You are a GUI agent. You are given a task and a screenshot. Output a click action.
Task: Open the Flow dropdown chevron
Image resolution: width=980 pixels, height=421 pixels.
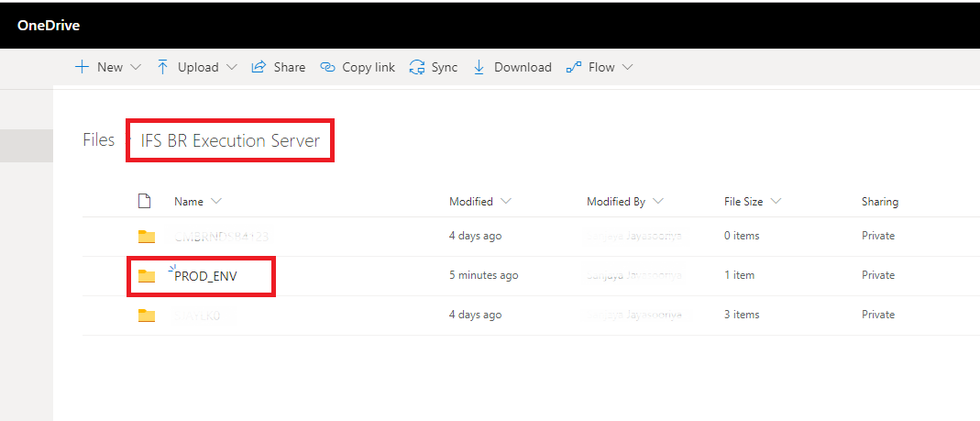point(628,67)
